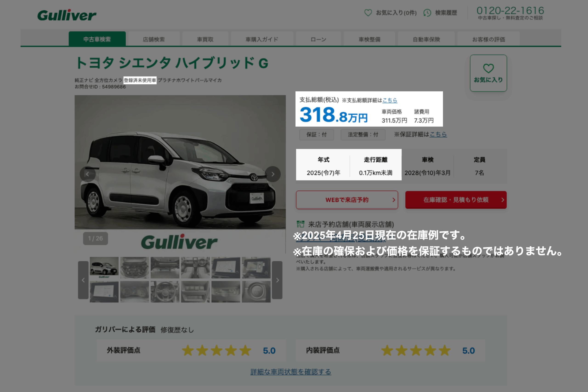Viewport: 588px width, 392px height.
Task: Click the 検索履歴 header link
Action: click(446, 13)
